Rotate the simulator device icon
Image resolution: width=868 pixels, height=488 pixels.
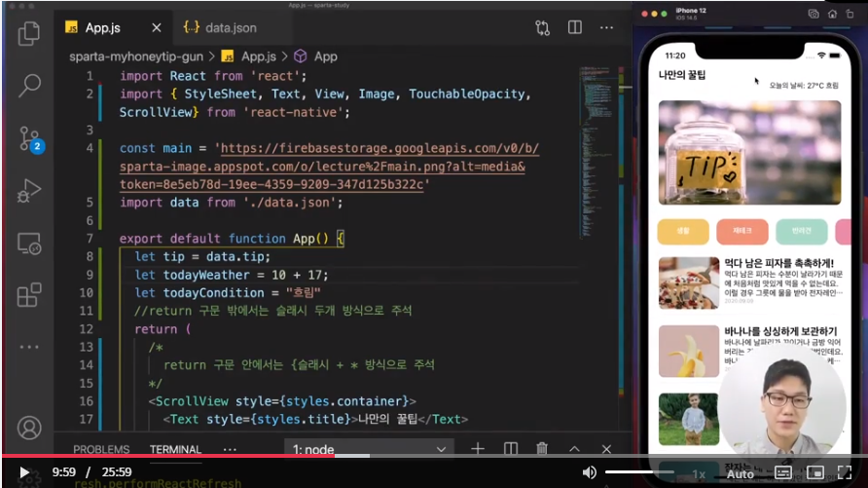(850, 14)
